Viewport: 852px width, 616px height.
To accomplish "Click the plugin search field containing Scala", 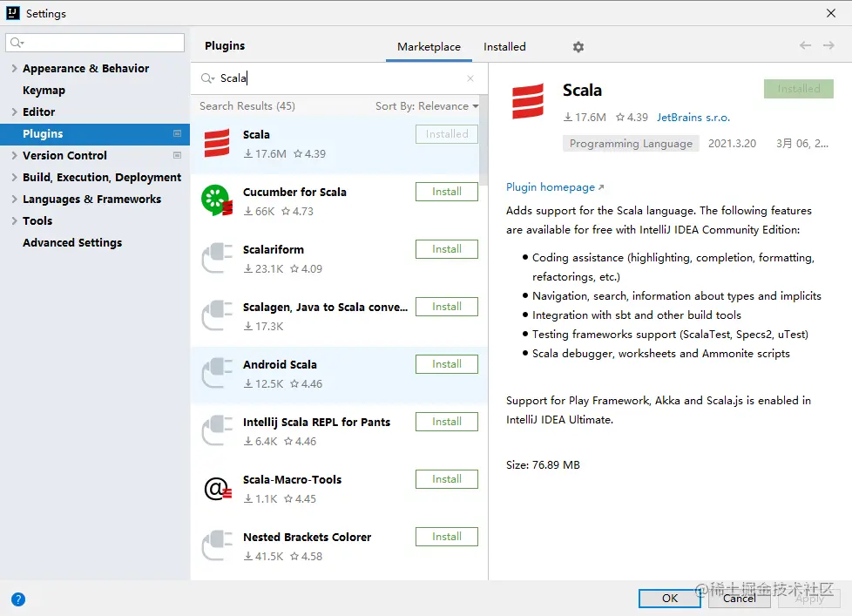I will [341, 78].
